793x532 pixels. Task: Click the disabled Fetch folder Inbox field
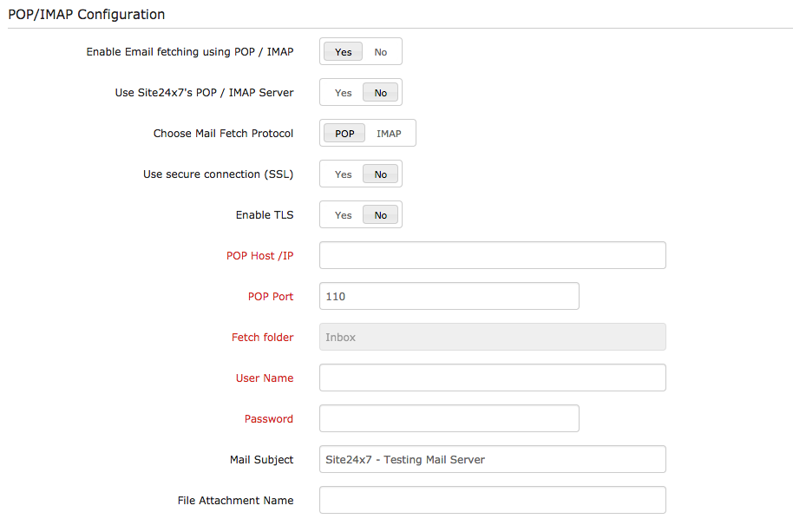492,338
